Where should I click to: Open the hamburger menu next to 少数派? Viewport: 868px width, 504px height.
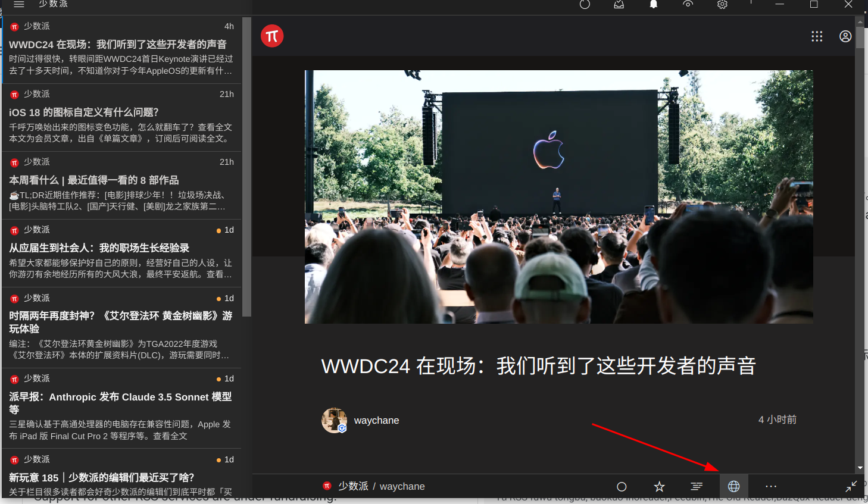point(18,4)
